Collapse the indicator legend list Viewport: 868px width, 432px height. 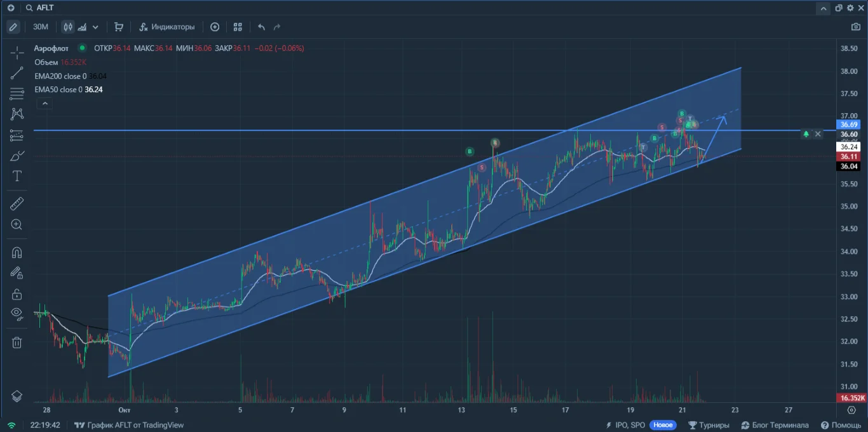coord(45,104)
